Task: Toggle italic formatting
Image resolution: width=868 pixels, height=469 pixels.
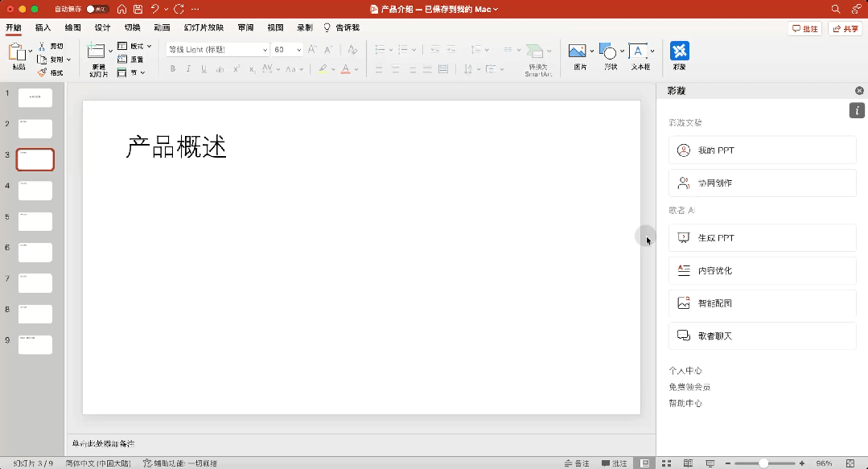Action: 188,68
